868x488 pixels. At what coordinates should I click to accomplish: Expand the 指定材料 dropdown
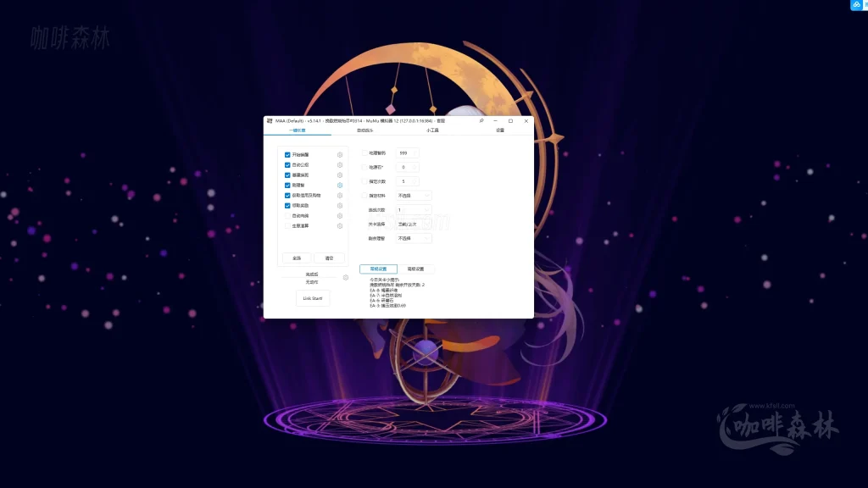(414, 196)
